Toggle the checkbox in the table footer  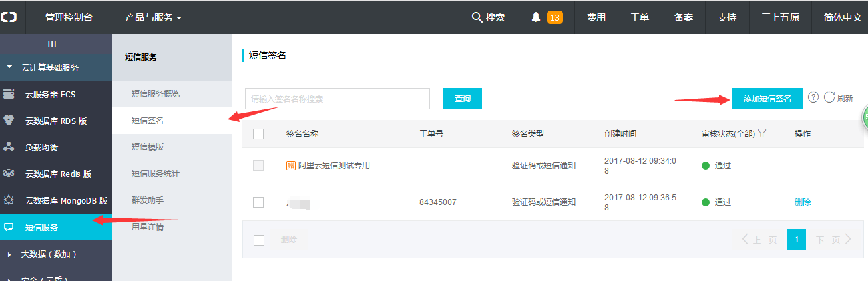click(x=259, y=240)
